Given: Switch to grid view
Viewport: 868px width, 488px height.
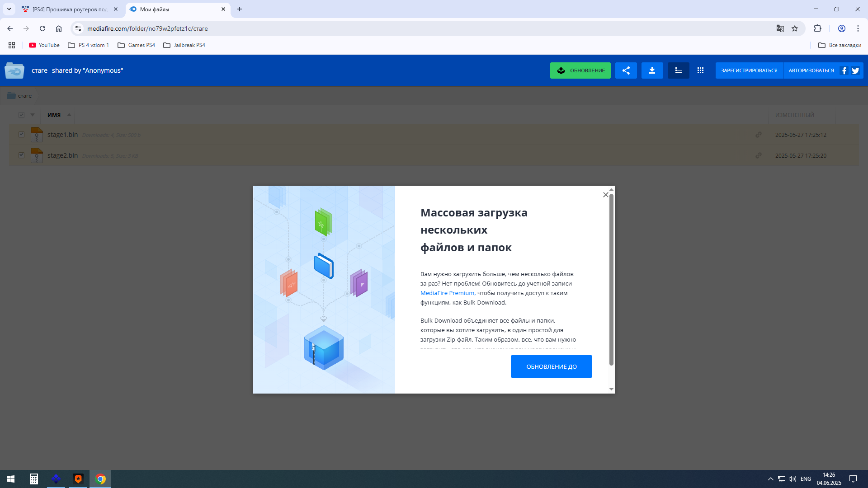Looking at the screenshot, I should [700, 70].
